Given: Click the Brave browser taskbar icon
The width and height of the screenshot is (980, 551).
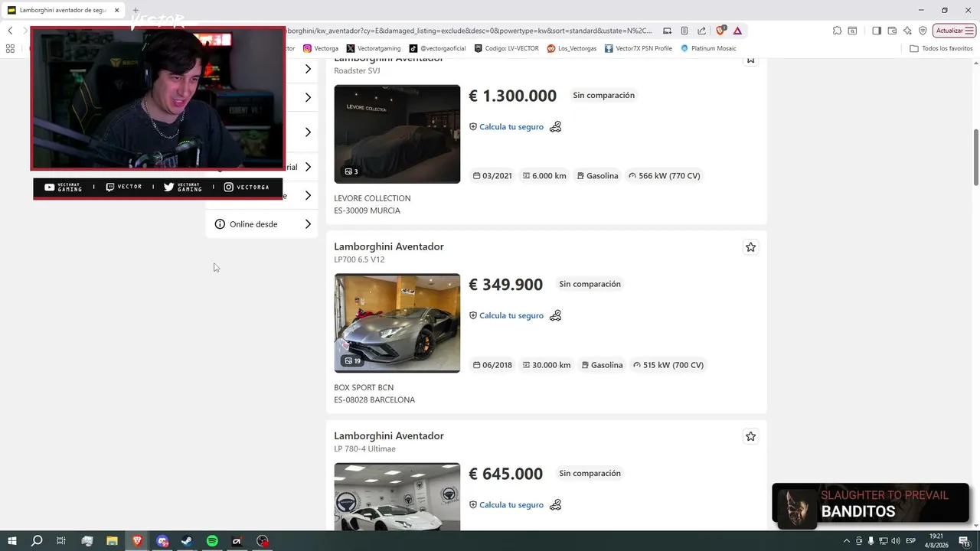Looking at the screenshot, I should point(137,541).
